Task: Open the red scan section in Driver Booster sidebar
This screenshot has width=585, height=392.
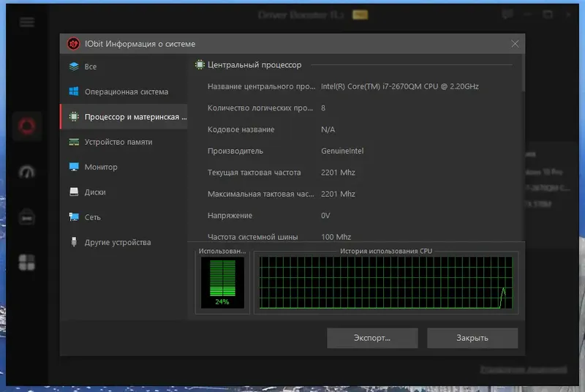Action: [27, 127]
